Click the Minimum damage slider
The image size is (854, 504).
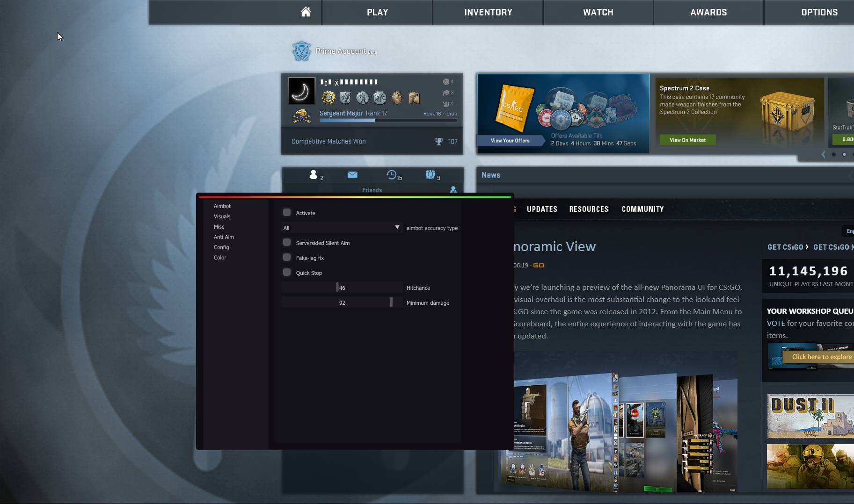click(x=342, y=302)
